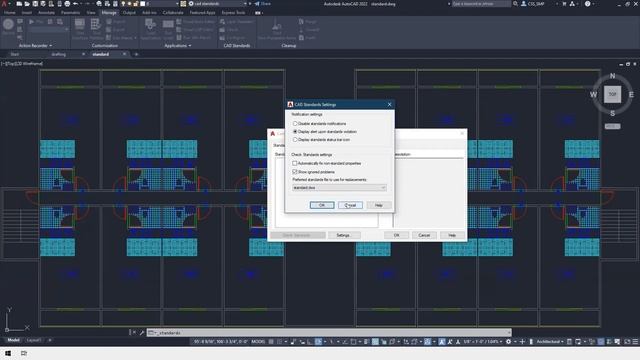Select Display alert upon standards violation option
The image size is (640, 360).
click(x=295, y=131)
